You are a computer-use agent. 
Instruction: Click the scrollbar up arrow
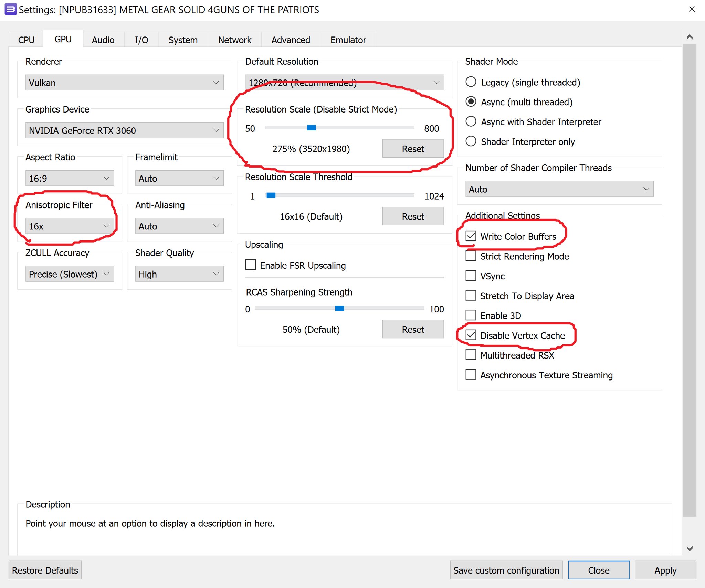pos(690,37)
